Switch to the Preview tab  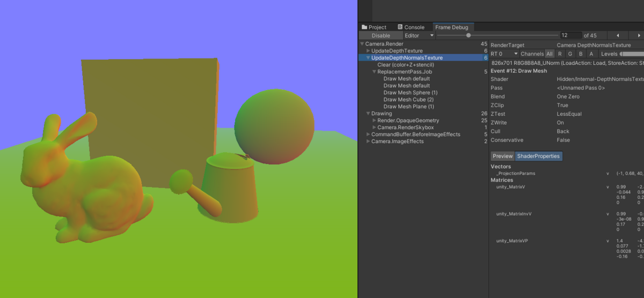click(503, 157)
